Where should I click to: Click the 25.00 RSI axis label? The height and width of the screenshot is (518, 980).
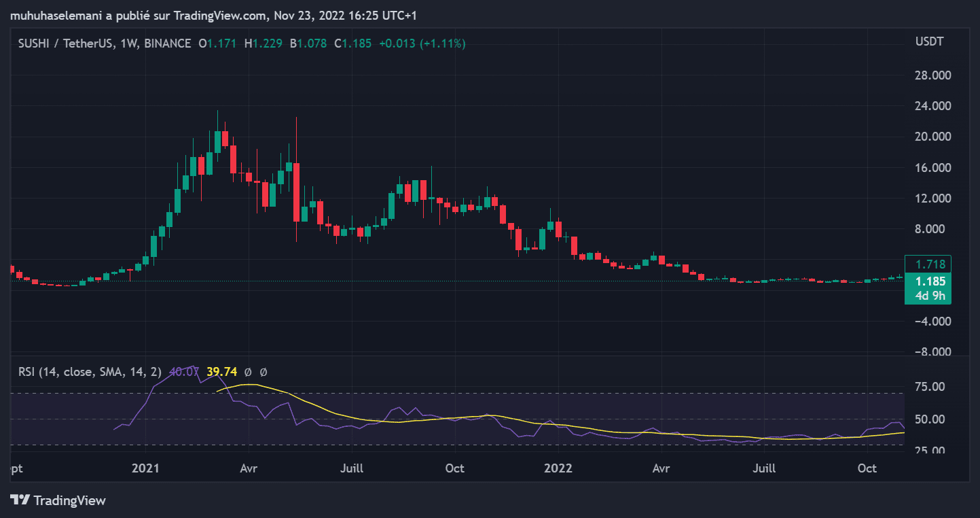tap(929, 451)
